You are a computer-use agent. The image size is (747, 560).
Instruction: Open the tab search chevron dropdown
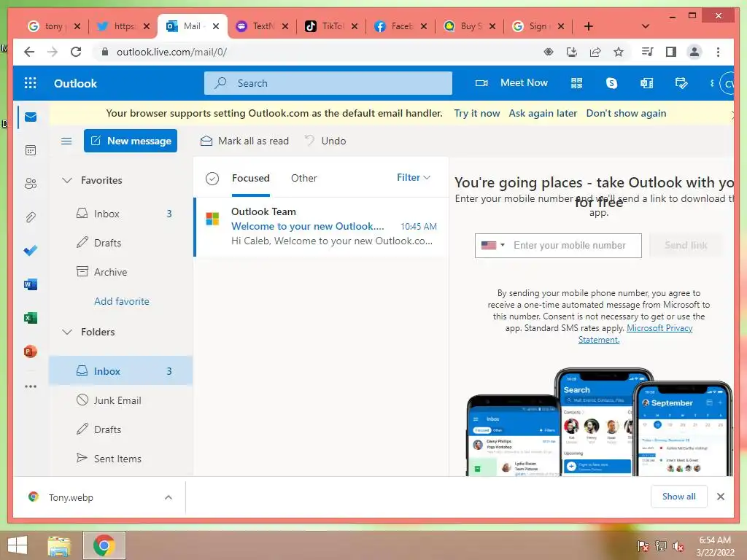click(x=646, y=26)
